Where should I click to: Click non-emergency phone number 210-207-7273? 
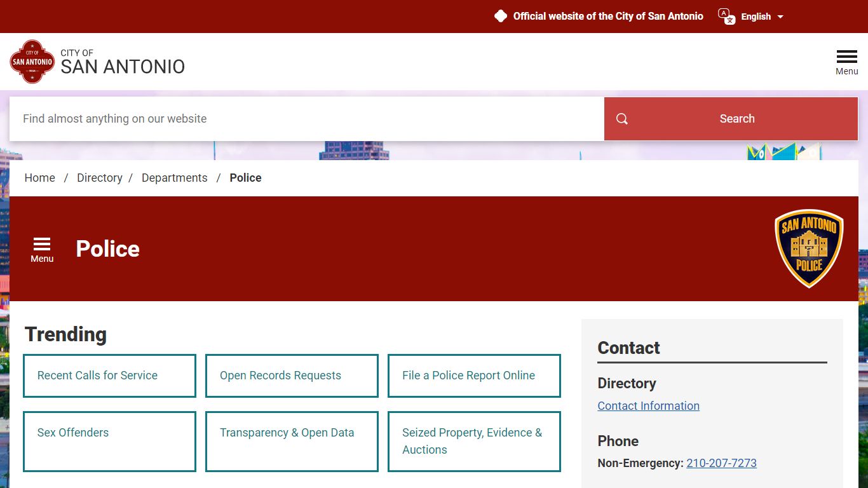pos(721,463)
